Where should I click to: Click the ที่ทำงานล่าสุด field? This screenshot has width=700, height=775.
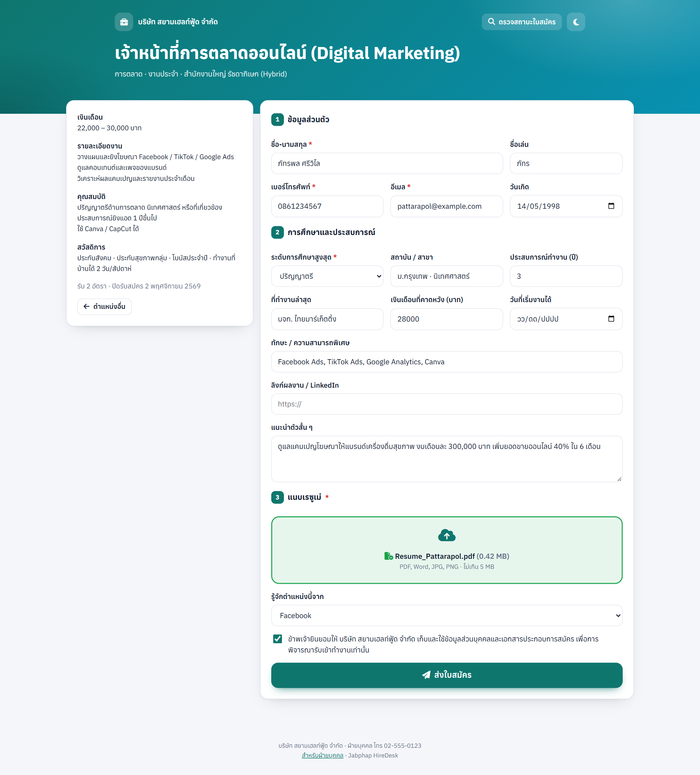pos(327,319)
